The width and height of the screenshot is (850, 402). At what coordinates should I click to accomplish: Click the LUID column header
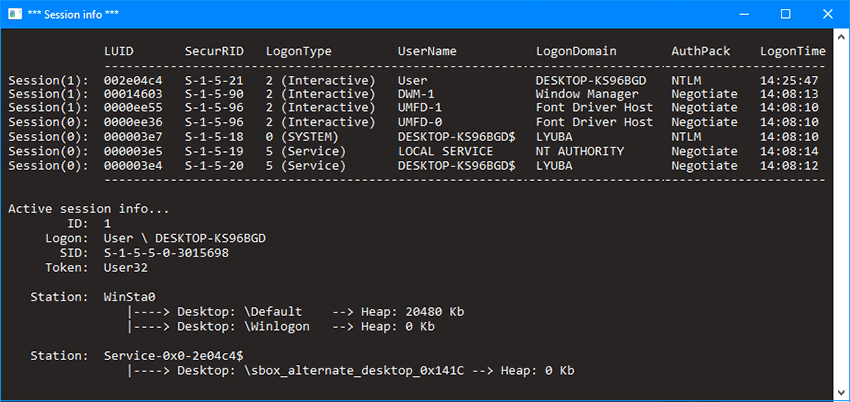pos(119,51)
